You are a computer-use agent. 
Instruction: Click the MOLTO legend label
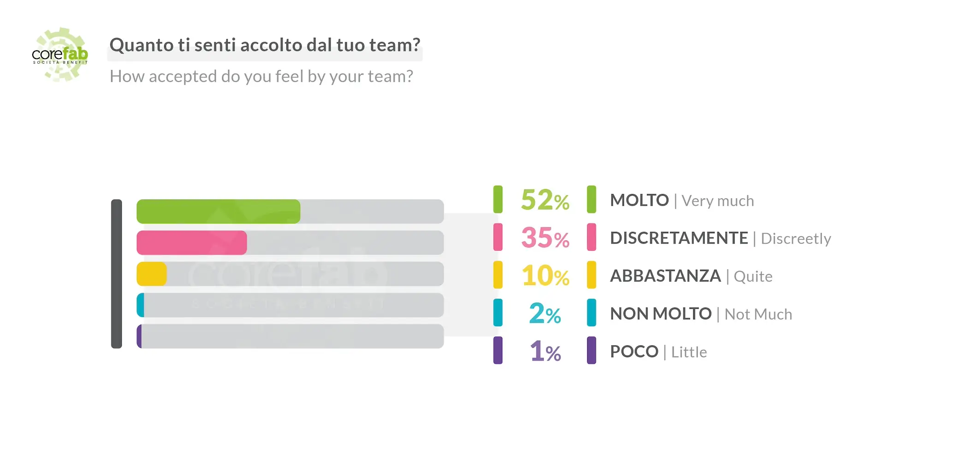pyautogui.click(x=639, y=201)
